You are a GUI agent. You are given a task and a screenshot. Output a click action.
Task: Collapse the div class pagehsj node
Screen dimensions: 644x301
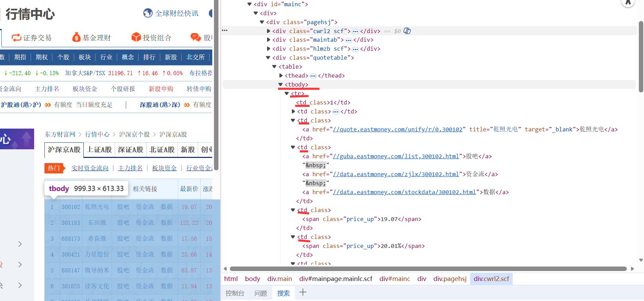coord(262,22)
